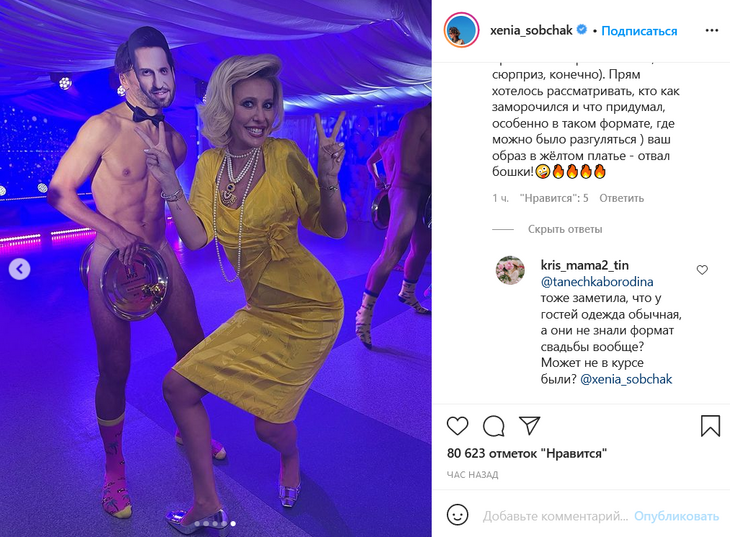View the 80 623 likes list

point(527,453)
